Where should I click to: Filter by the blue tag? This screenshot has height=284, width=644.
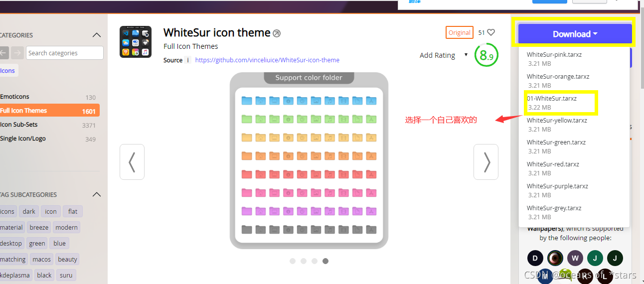click(59, 243)
